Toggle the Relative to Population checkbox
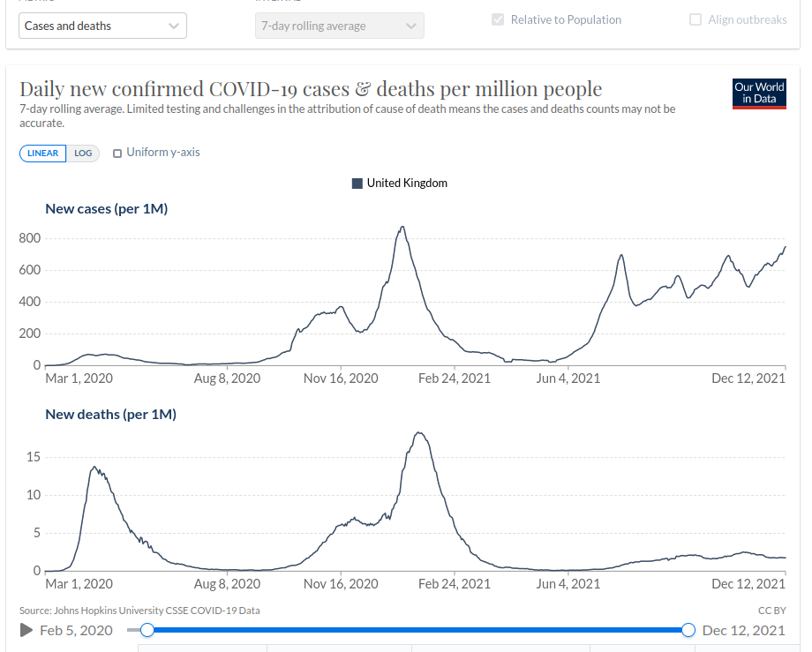 500,19
